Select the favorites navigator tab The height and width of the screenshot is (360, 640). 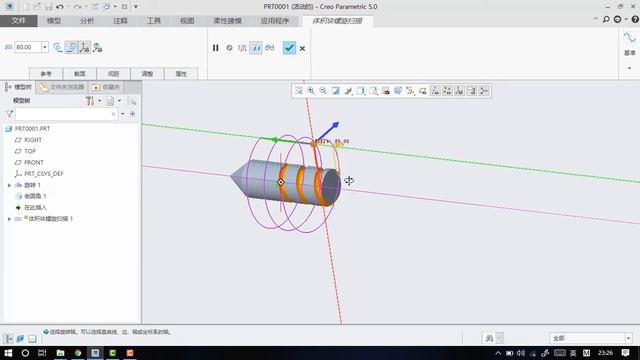[106, 87]
